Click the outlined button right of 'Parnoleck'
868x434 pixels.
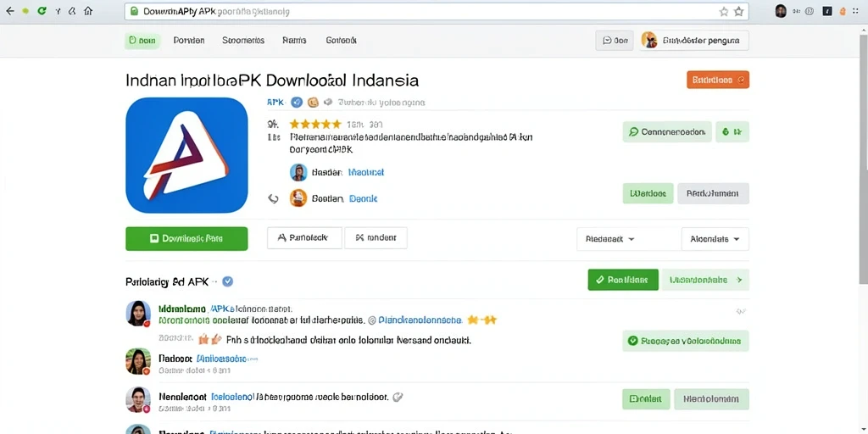click(x=376, y=238)
